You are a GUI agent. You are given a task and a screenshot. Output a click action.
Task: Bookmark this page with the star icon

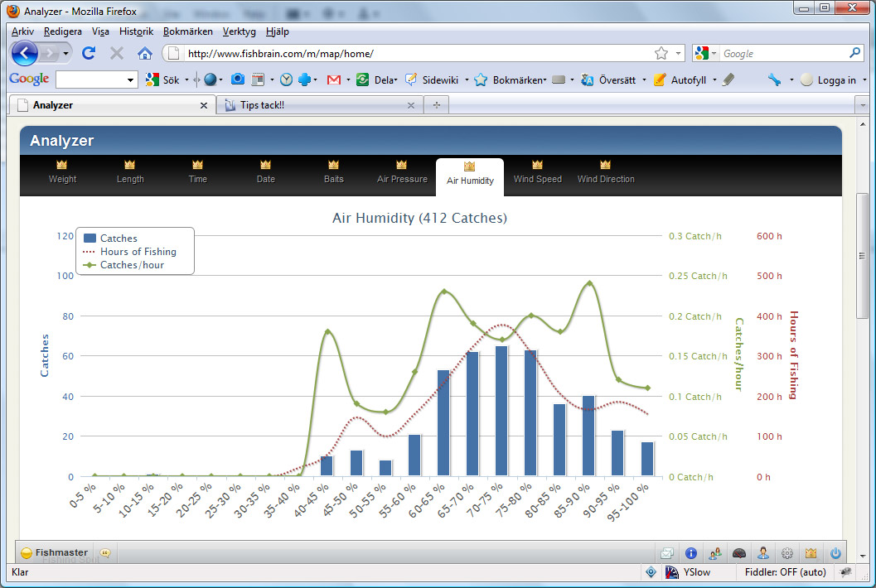(x=661, y=53)
